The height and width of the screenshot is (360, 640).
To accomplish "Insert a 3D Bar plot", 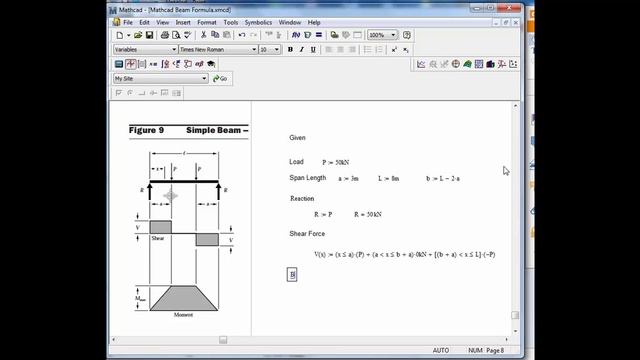I will click(490, 64).
